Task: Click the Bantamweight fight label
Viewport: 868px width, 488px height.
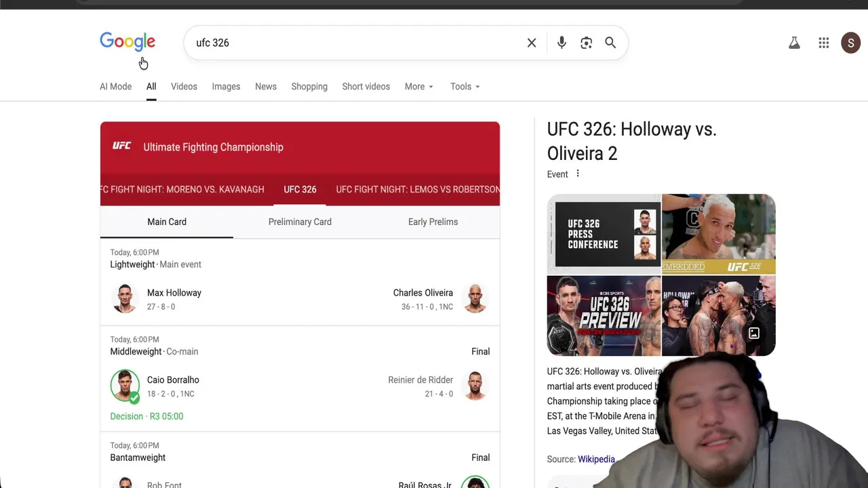Action: (x=138, y=457)
